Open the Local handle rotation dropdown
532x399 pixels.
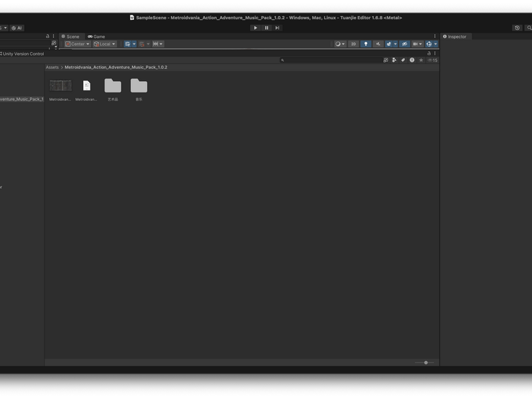click(x=104, y=44)
